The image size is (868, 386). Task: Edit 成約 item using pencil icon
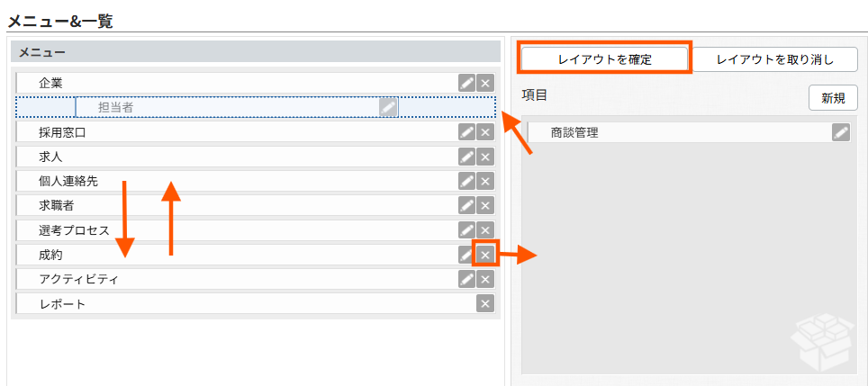point(467,255)
